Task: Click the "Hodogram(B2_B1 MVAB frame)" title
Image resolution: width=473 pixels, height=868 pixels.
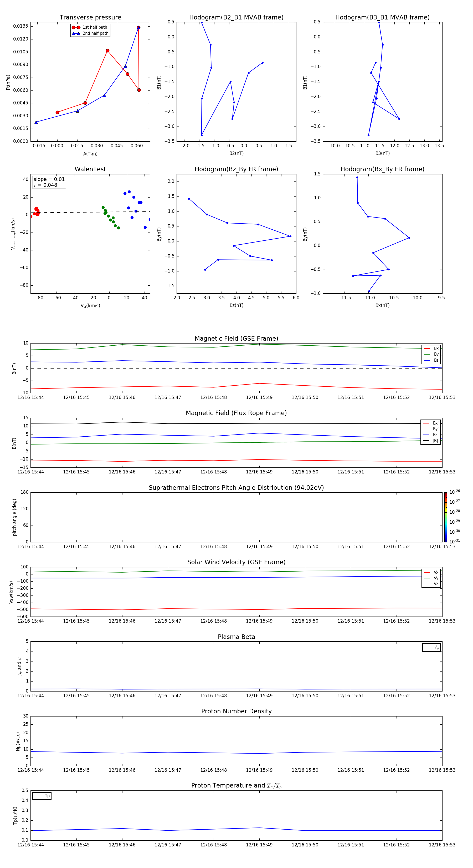Action: (236, 18)
